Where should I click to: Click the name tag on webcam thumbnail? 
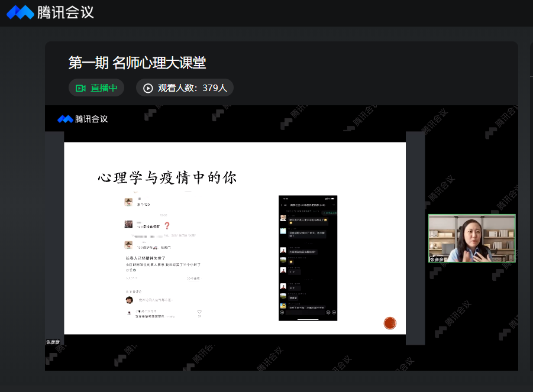(x=438, y=259)
